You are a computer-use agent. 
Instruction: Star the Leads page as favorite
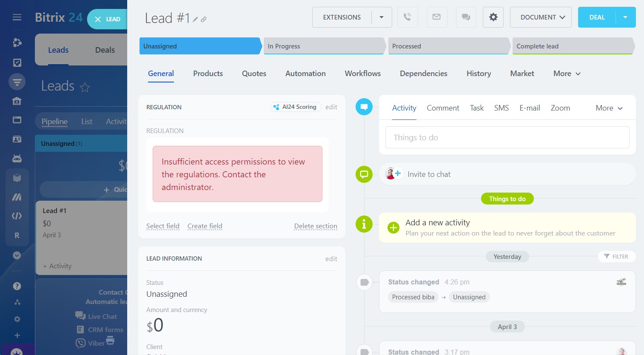click(x=85, y=87)
